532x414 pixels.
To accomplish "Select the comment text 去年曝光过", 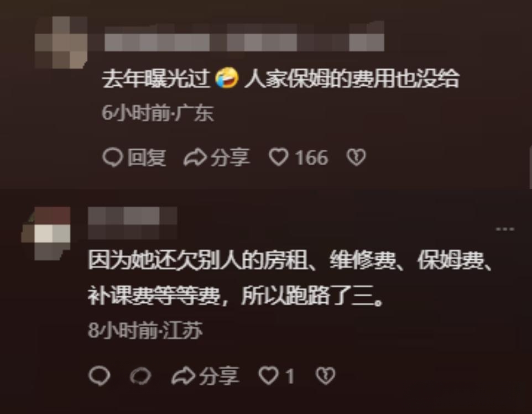I will tap(157, 78).
